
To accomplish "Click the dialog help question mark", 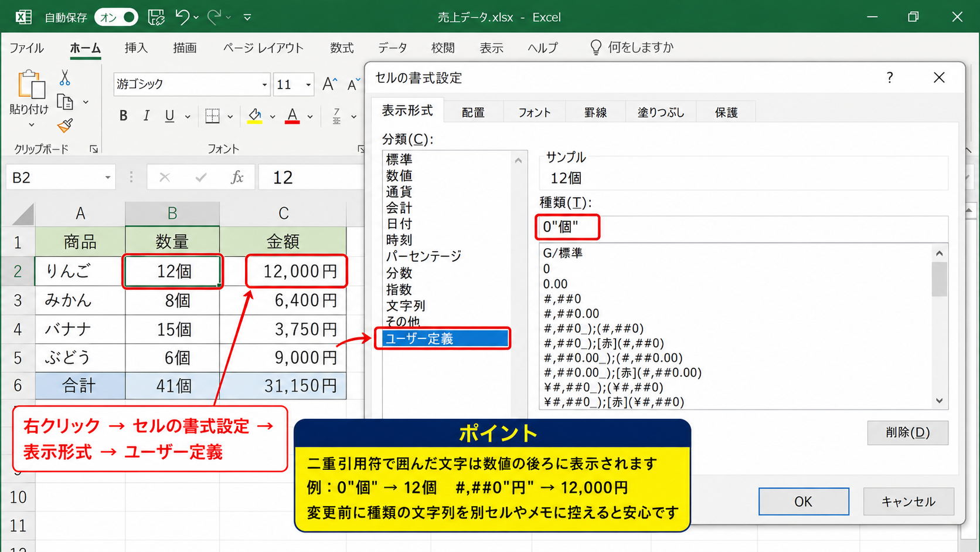I will click(890, 77).
